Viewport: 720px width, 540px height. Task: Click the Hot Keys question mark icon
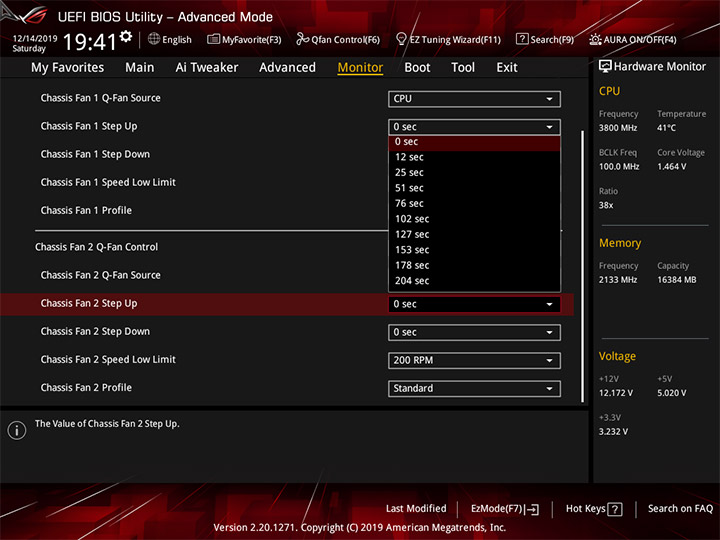point(615,509)
